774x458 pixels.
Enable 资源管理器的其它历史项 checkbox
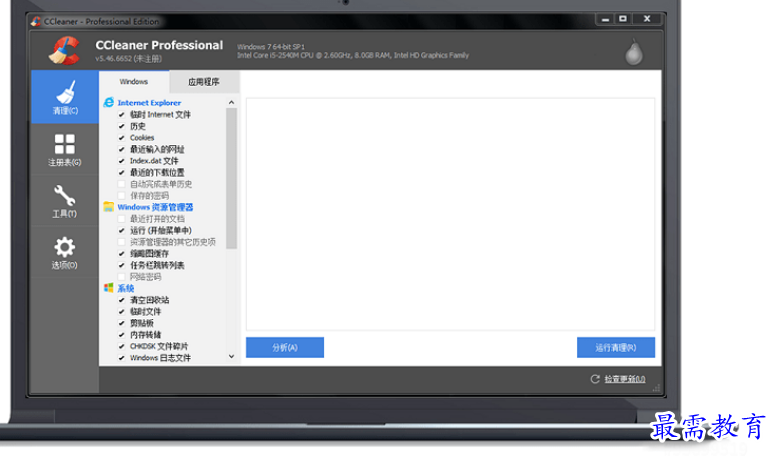(x=121, y=242)
